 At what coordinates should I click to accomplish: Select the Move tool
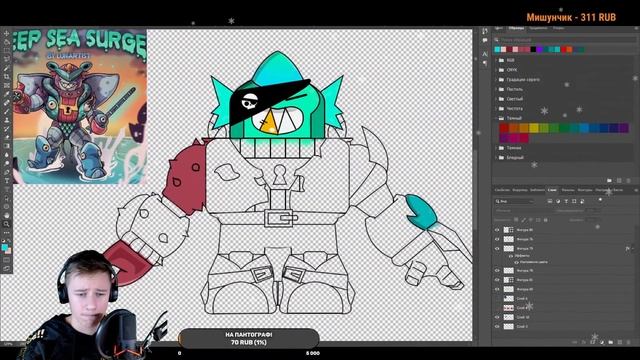click(x=7, y=33)
